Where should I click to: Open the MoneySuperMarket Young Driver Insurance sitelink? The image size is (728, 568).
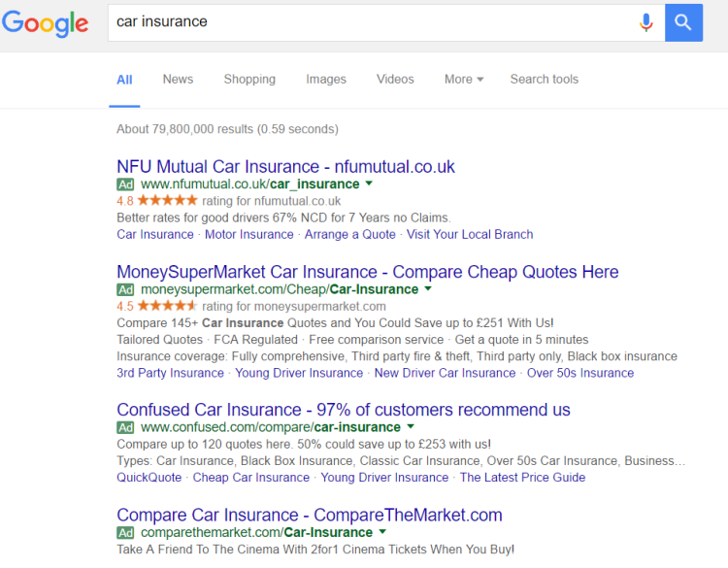click(x=299, y=373)
